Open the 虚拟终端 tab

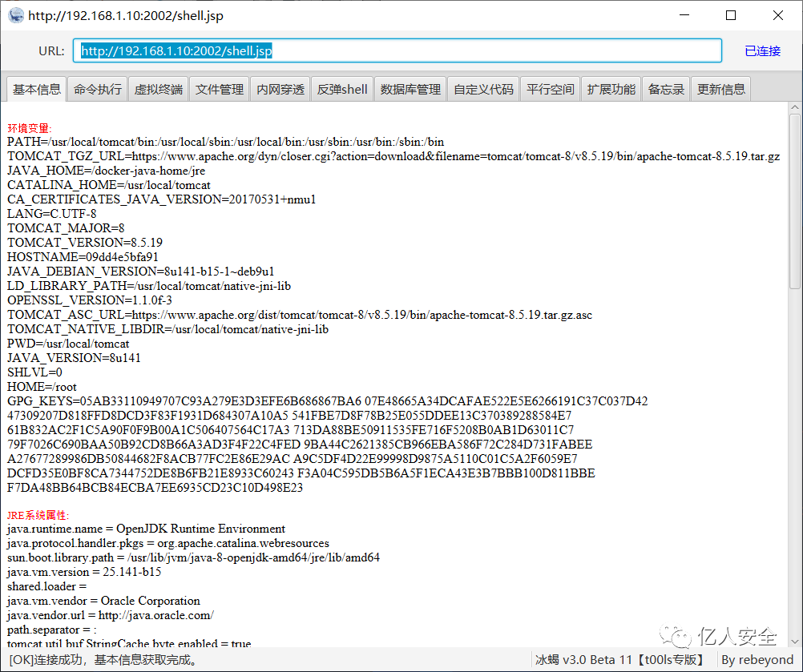pyautogui.click(x=158, y=89)
